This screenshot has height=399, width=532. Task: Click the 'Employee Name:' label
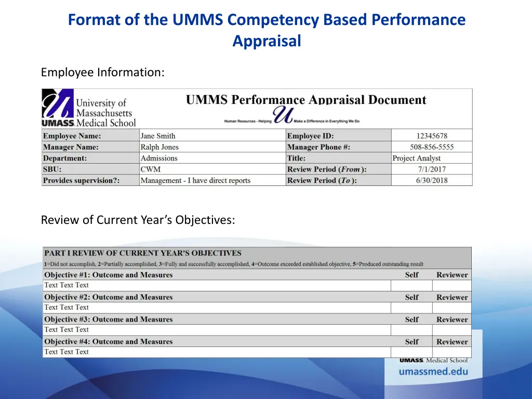(72, 136)
